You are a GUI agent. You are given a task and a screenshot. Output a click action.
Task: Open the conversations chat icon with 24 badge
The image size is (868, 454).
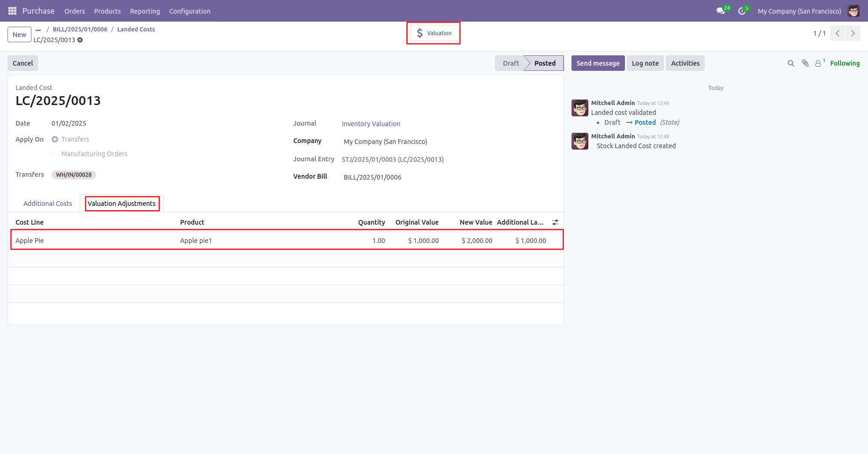[x=721, y=11]
